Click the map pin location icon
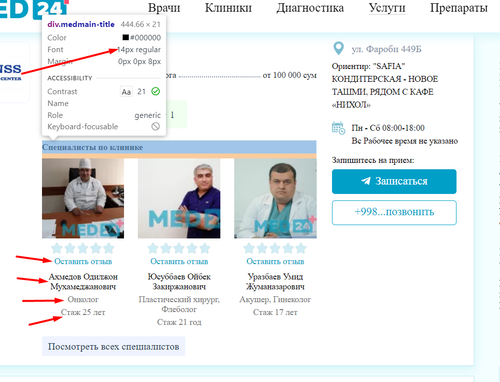The width and height of the screenshot is (500, 382). click(x=339, y=49)
